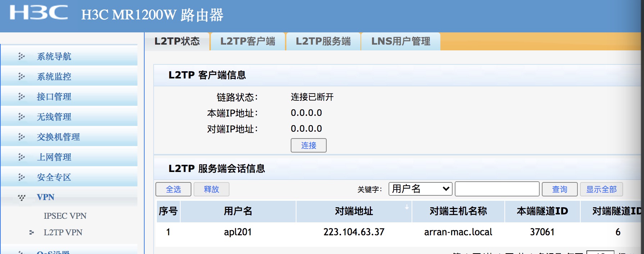Viewport: 644px width, 254px height.
Task: Switch to L2TP状态 tab
Action: 177,41
